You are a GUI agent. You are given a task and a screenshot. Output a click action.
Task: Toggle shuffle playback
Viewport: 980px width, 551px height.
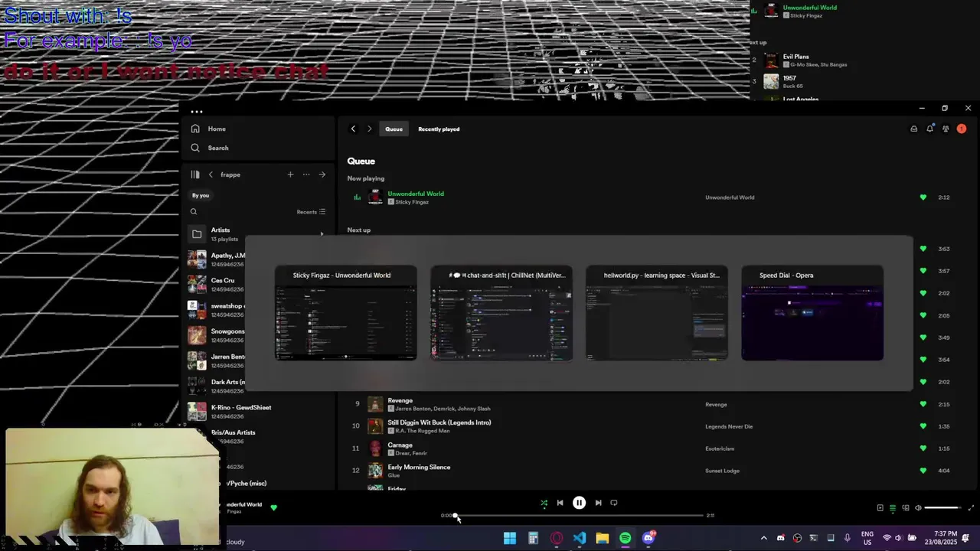(x=544, y=503)
